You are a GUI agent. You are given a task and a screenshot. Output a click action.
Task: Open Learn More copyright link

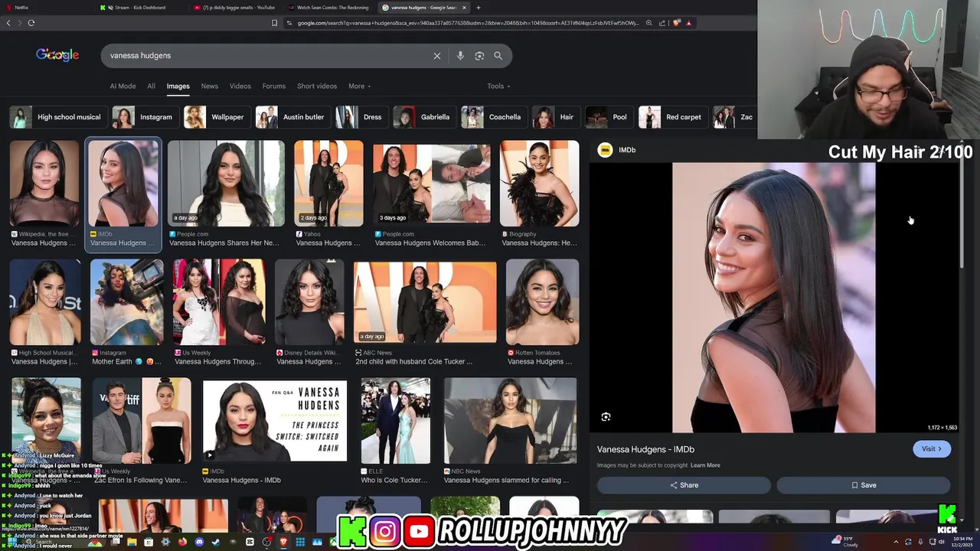click(705, 465)
